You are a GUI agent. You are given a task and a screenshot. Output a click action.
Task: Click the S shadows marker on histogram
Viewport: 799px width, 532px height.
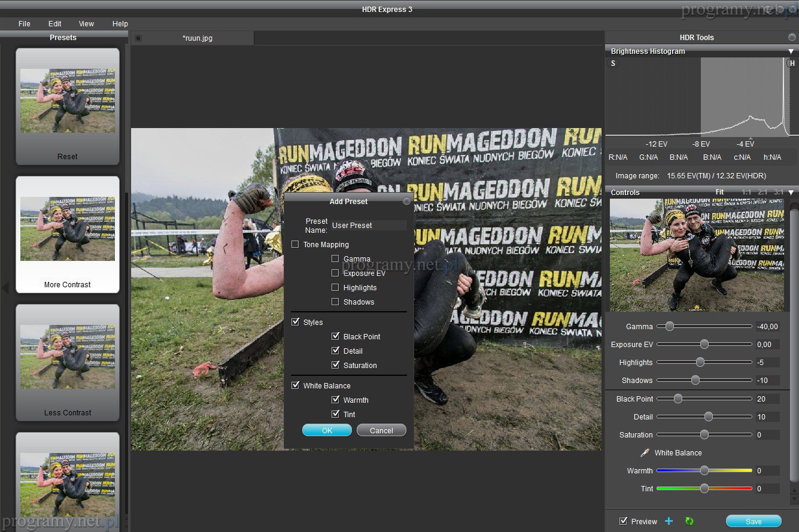pos(613,63)
